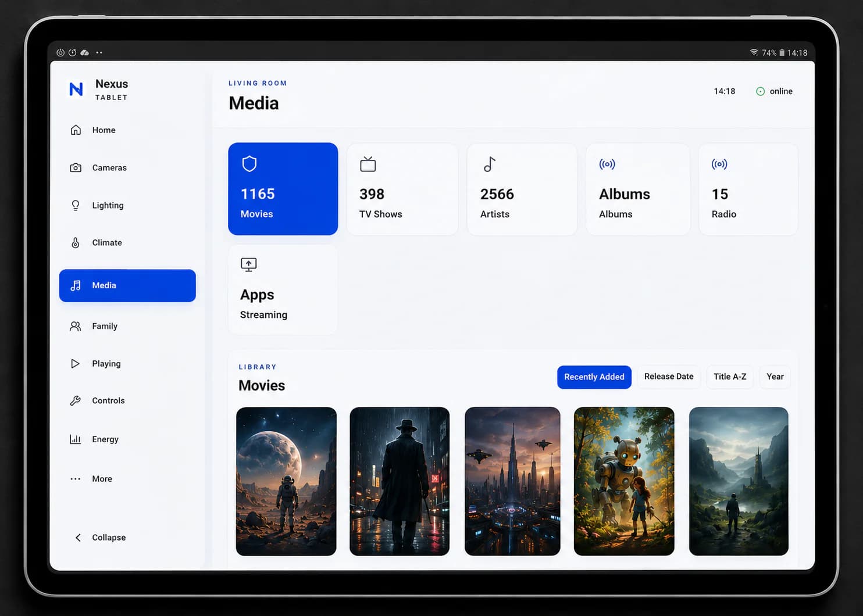Viewport: 863px width, 616px height.
Task: Click the broadcast icon on Albums card
Action: tap(607, 164)
